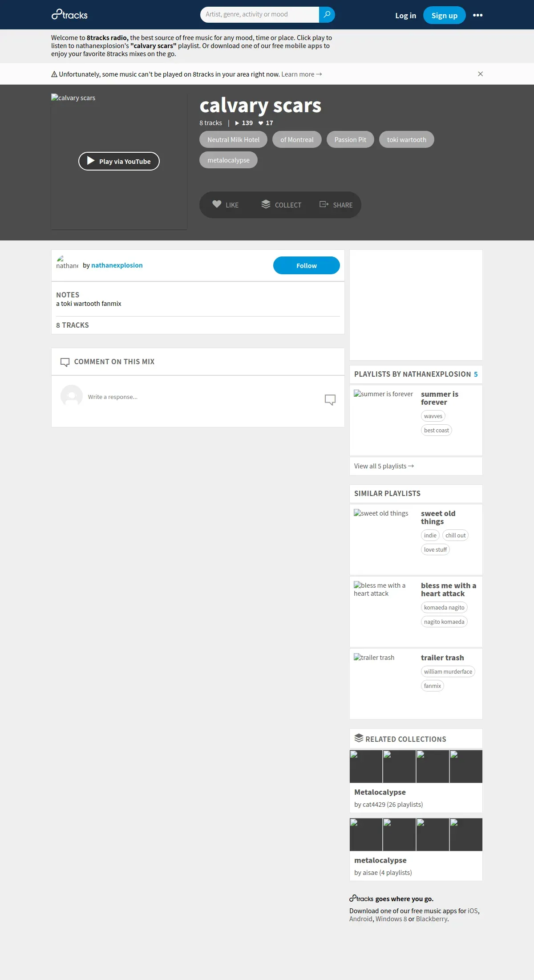
Task: Open sweet old things playlist title
Action: point(438,517)
